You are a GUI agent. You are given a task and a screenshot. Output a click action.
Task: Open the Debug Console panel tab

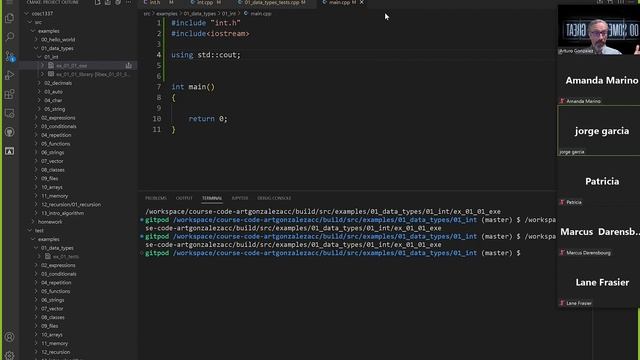click(x=274, y=198)
